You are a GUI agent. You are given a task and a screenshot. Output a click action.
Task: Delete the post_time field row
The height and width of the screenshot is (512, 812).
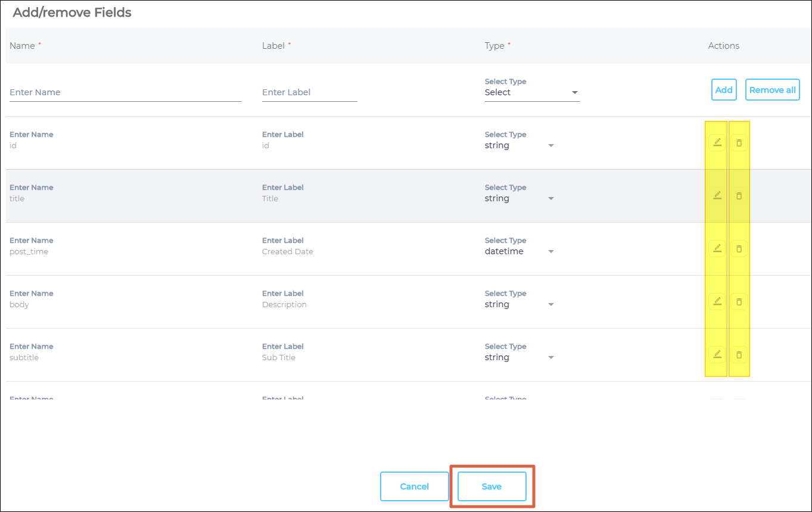739,249
